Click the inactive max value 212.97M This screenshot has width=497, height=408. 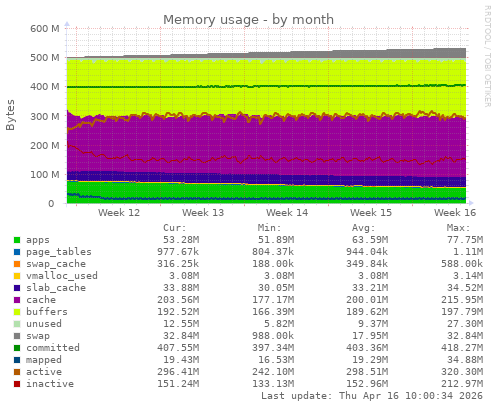tap(462, 384)
